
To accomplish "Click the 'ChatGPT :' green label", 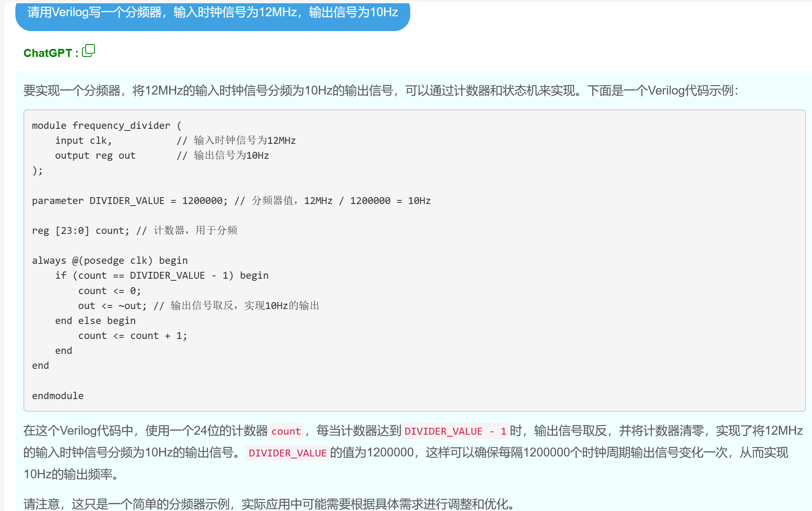I will 51,53.
